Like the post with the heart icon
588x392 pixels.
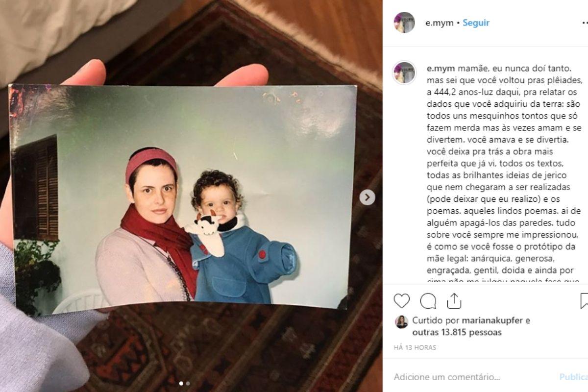tap(402, 301)
